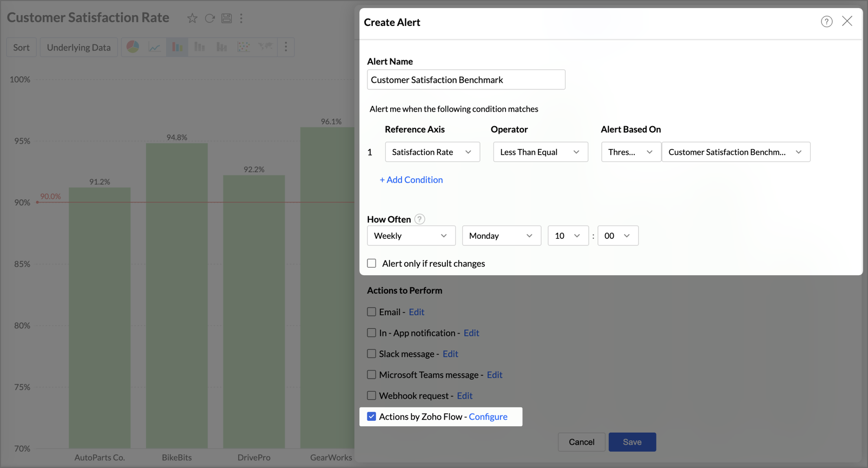Uncheck the Actions by Zoho Flow checkbox
The height and width of the screenshot is (468, 868).
tap(372, 417)
